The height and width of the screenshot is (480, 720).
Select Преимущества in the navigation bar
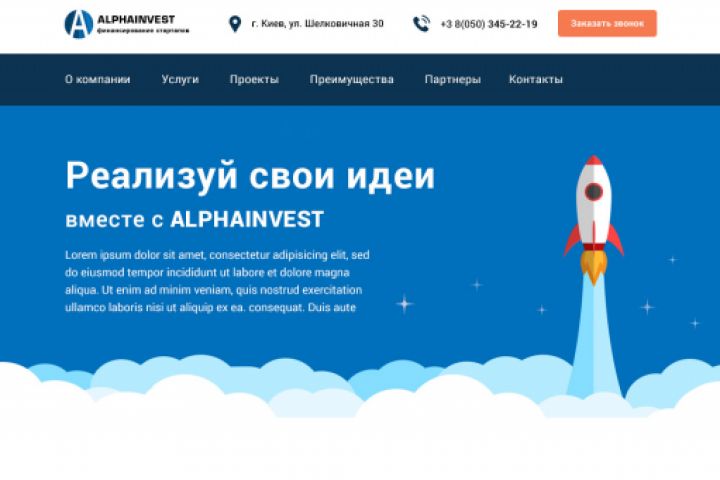click(352, 79)
